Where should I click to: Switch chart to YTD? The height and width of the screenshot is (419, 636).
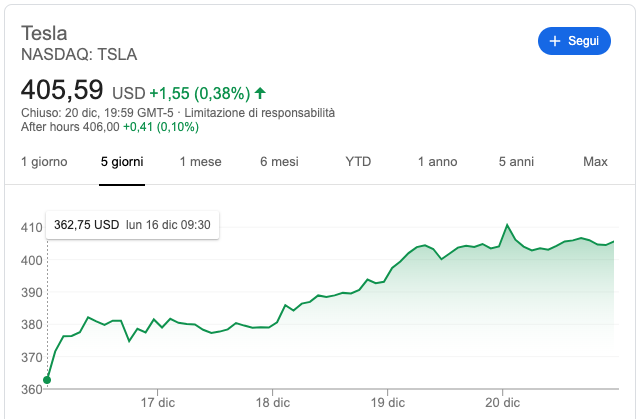pyautogui.click(x=358, y=161)
